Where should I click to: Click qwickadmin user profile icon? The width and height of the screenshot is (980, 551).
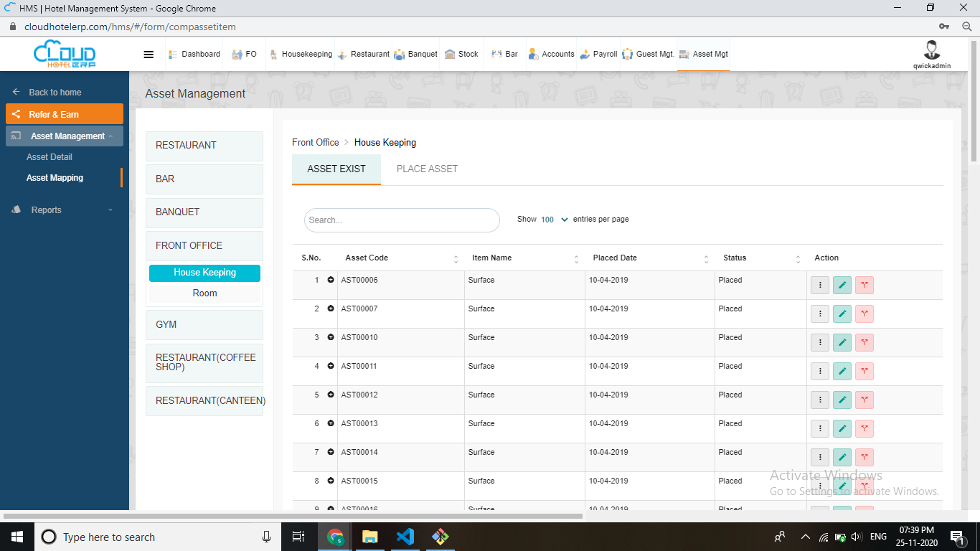(x=932, y=50)
